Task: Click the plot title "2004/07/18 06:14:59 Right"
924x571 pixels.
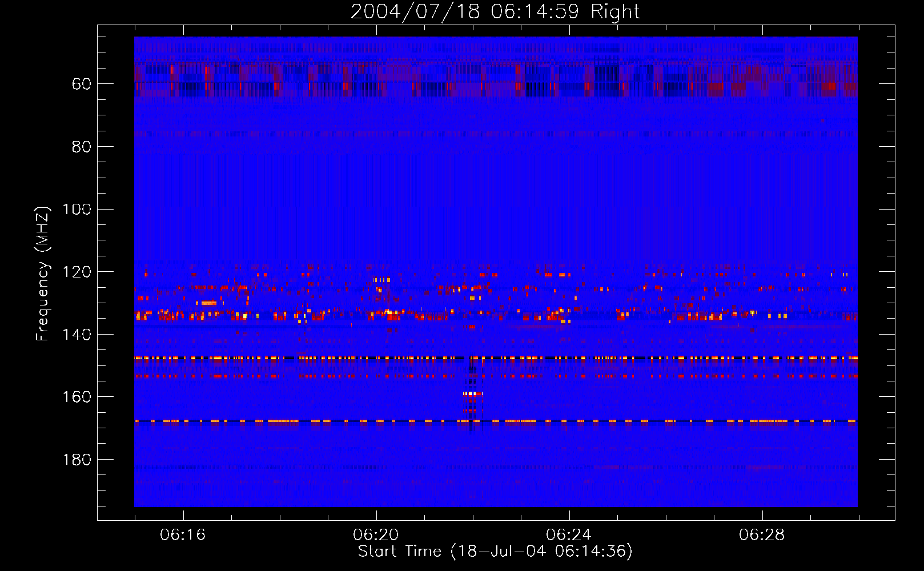Action: click(x=495, y=11)
